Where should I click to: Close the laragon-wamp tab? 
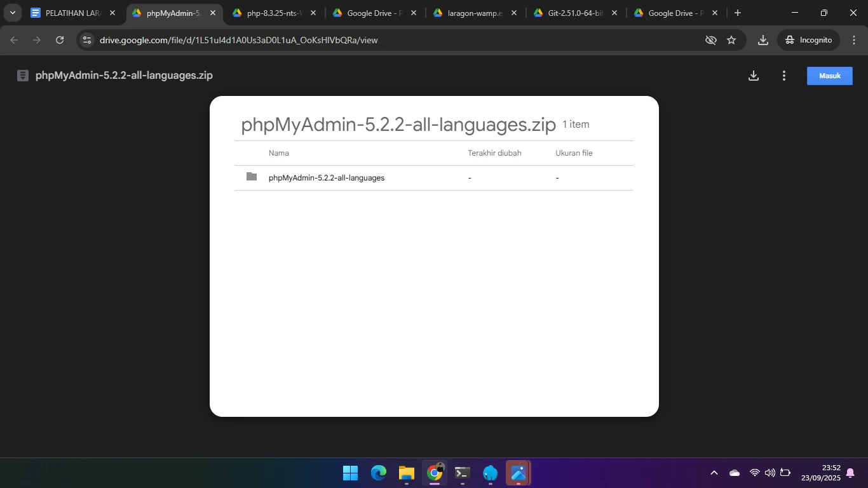[x=513, y=13]
